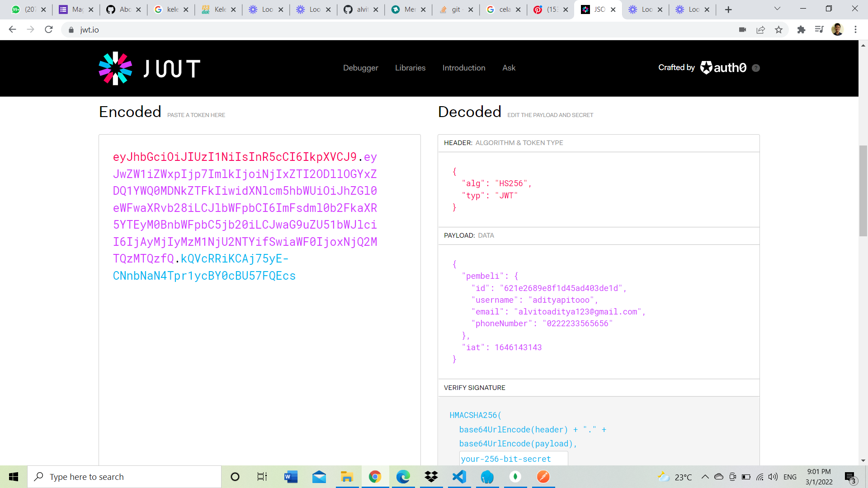Click the Windows taskbar search box

[x=124, y=477]
